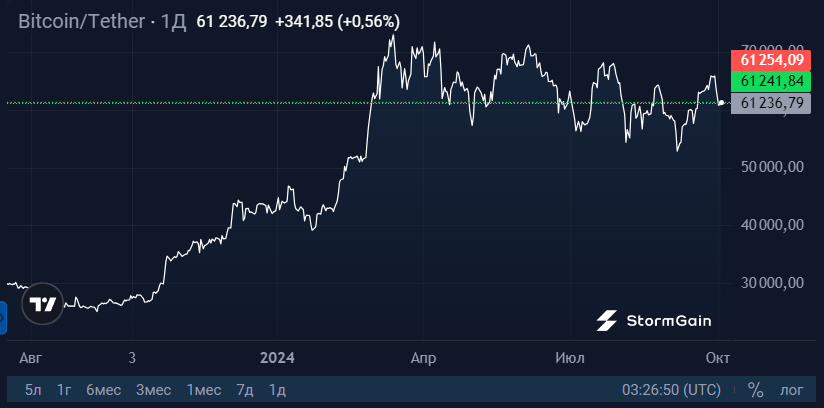The width and height of the screenshot is (824, 408).
Task: Toggle logarithmic scale with лог button
Action: (x=791, y=389)
